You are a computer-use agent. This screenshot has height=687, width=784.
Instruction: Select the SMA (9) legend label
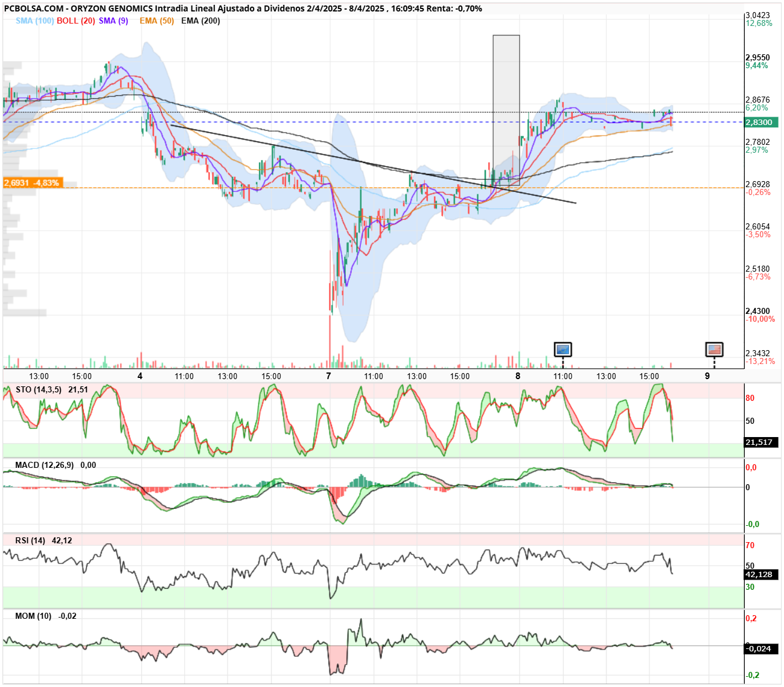113,21
